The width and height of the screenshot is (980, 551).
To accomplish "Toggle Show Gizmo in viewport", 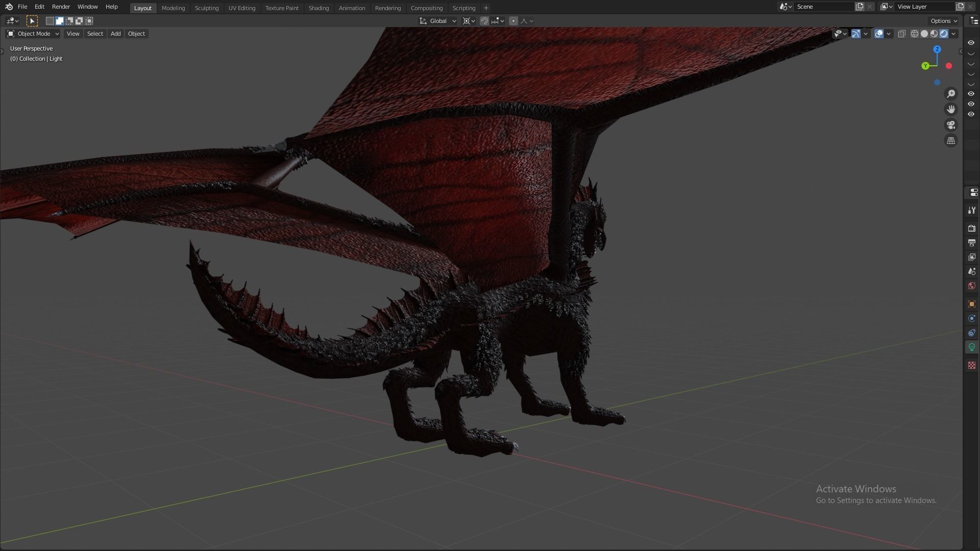I will coord(856,34).
